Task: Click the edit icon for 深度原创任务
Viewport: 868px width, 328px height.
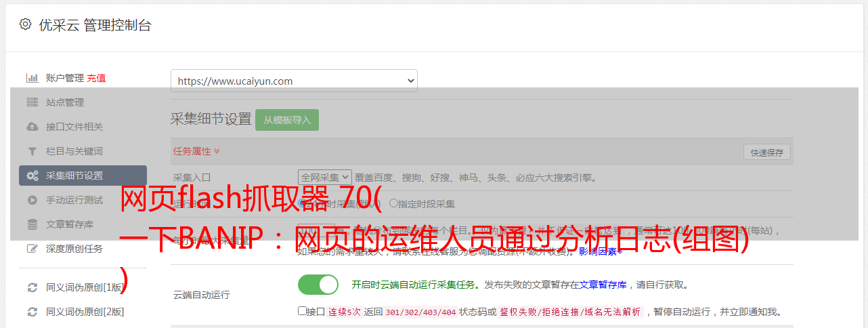Action: 32,249
